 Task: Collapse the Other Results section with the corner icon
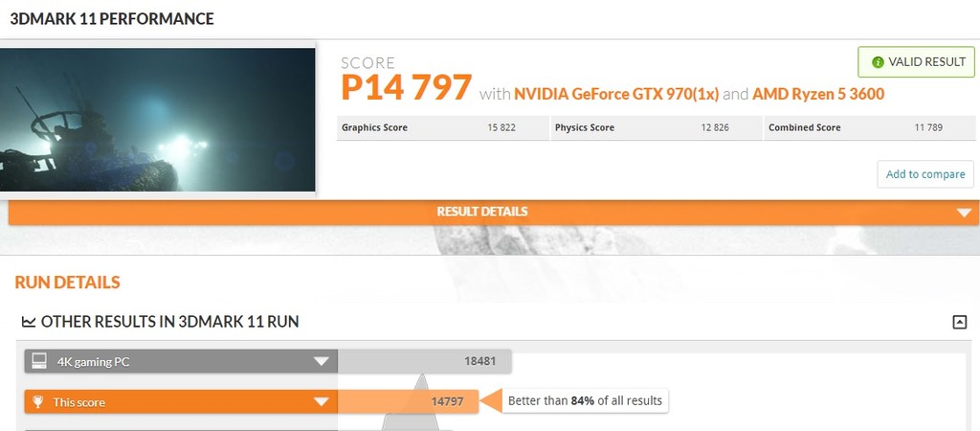[959, 322]
